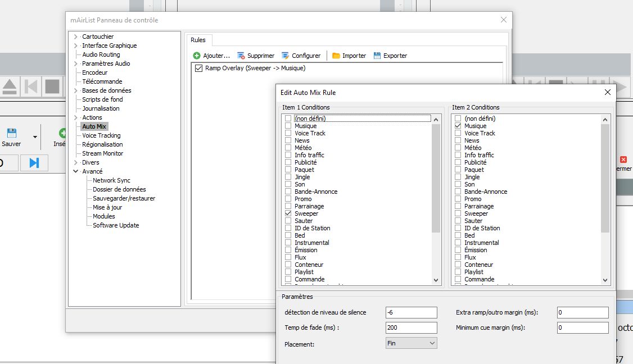This screenshot has width=633, height=364.
Task: Open Network Sync under Avancé
Action: point(111,180)
